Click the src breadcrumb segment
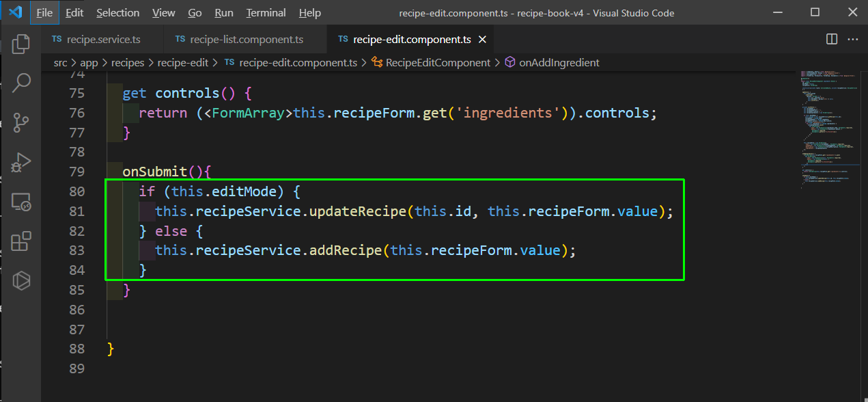 click(x=61, y=62)
